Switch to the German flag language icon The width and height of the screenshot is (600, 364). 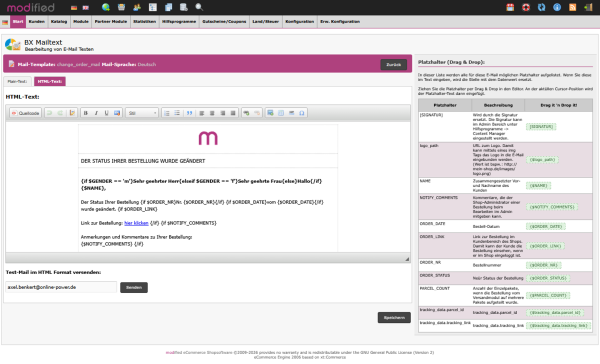[x=74, y=8]
